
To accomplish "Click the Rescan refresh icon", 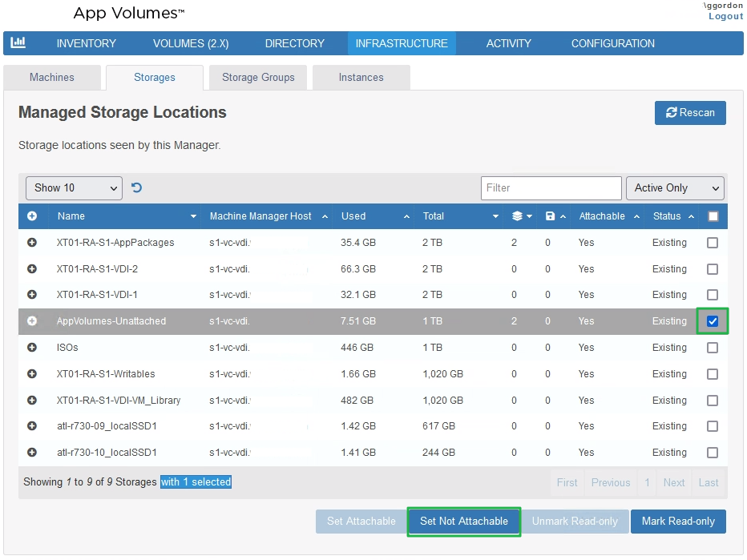I will coord(671,113).
